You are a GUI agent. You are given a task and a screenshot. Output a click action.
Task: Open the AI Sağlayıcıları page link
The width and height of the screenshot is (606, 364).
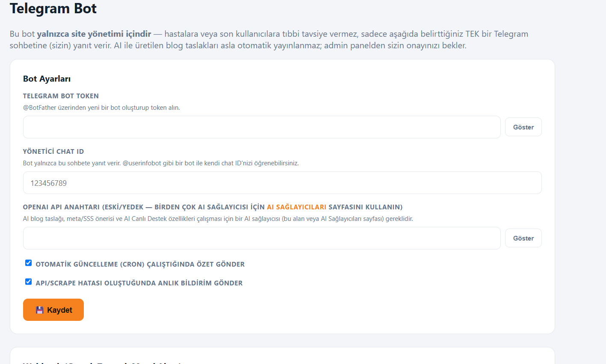tap(296, 207)
